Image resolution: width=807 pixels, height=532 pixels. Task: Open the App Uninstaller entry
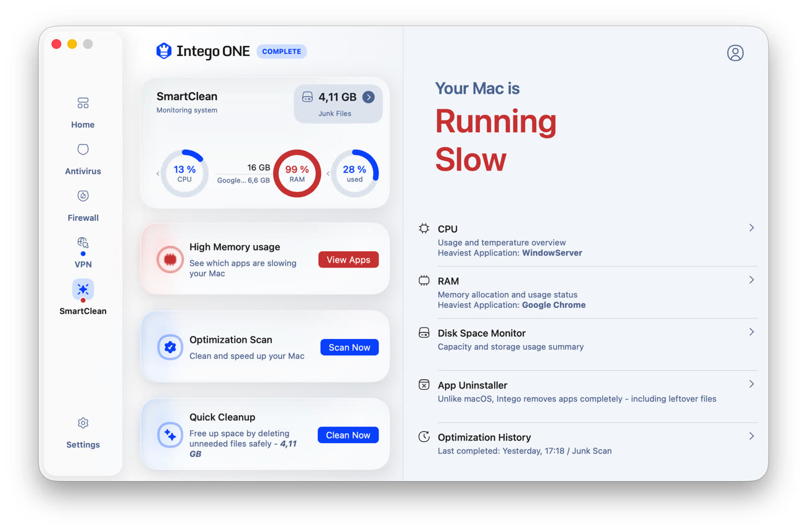[472, 385]
